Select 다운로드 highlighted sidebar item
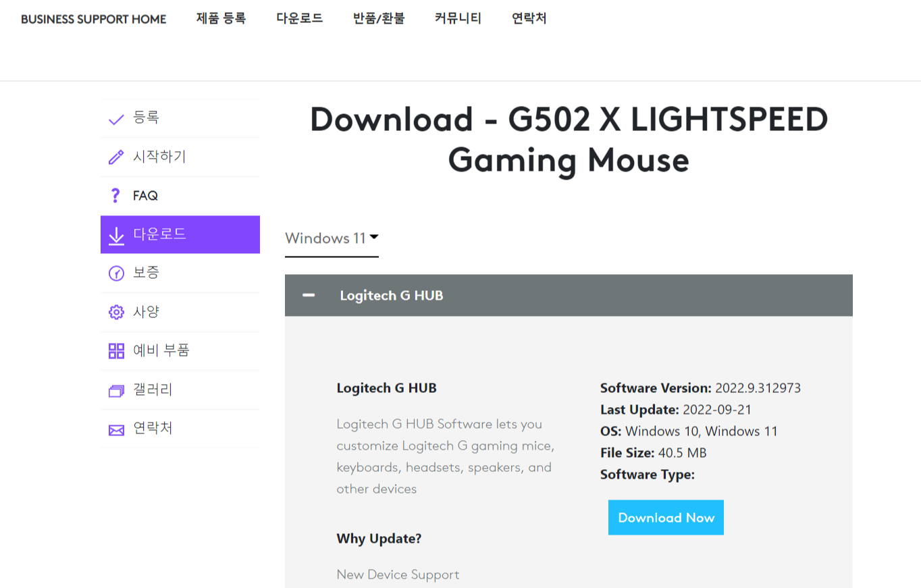 point(180,235)
